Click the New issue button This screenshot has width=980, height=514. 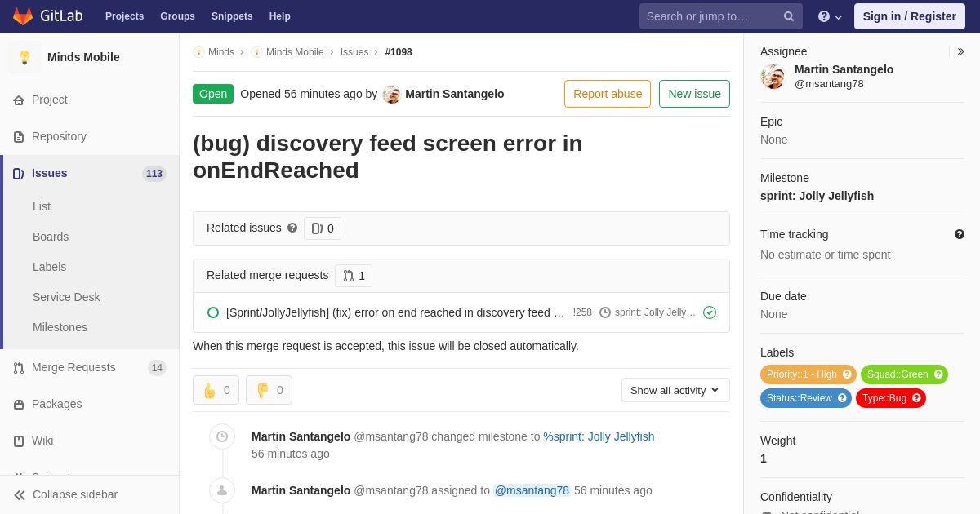694,94
